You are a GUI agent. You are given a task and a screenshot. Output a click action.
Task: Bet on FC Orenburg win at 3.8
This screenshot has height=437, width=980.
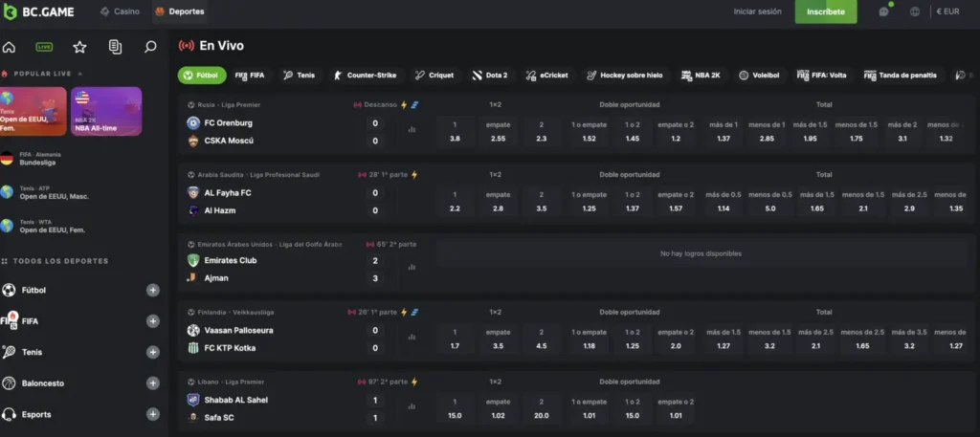(455, 132)
